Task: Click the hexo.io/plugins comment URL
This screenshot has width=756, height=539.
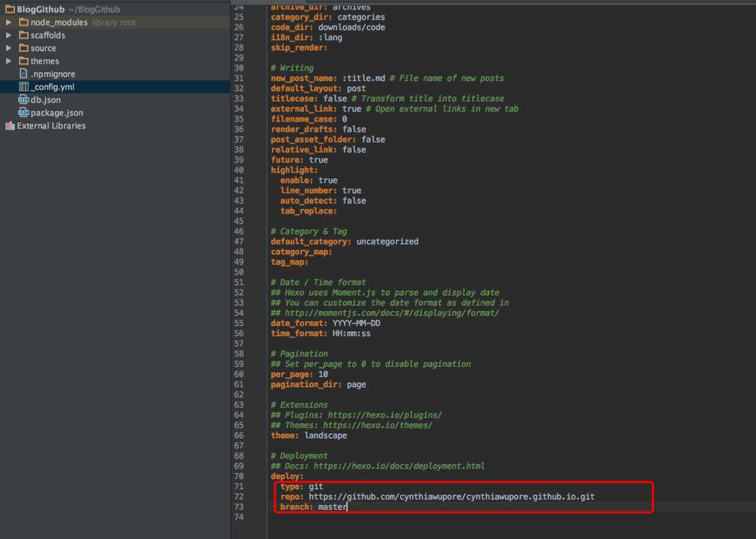Action: [x=384, y=415]
